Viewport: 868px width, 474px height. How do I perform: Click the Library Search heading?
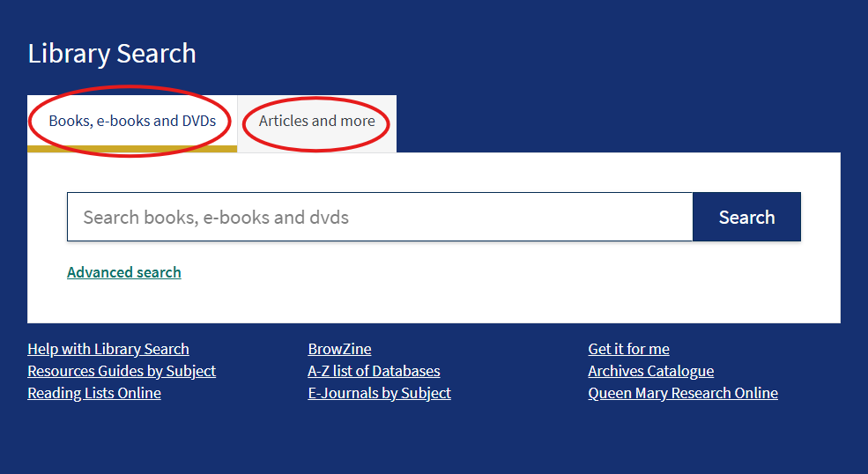point(112,54)
